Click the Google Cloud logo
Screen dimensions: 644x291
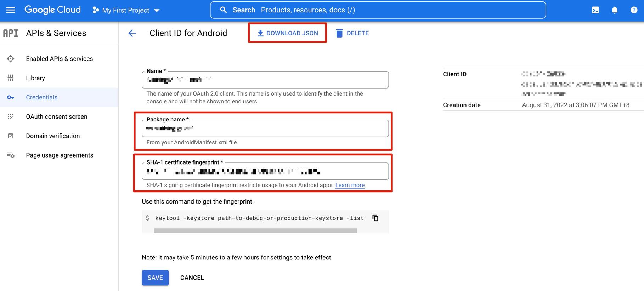(x=52, y=10)
